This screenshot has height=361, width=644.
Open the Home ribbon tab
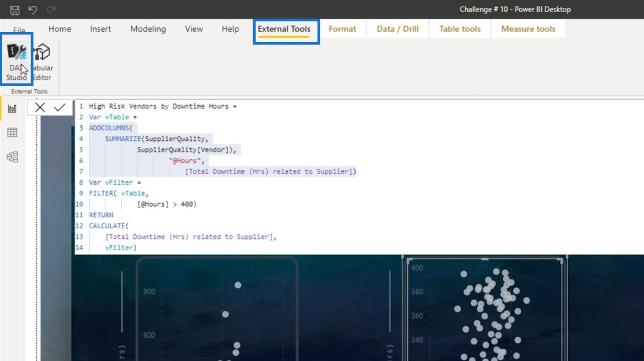(x=60, y=29)
